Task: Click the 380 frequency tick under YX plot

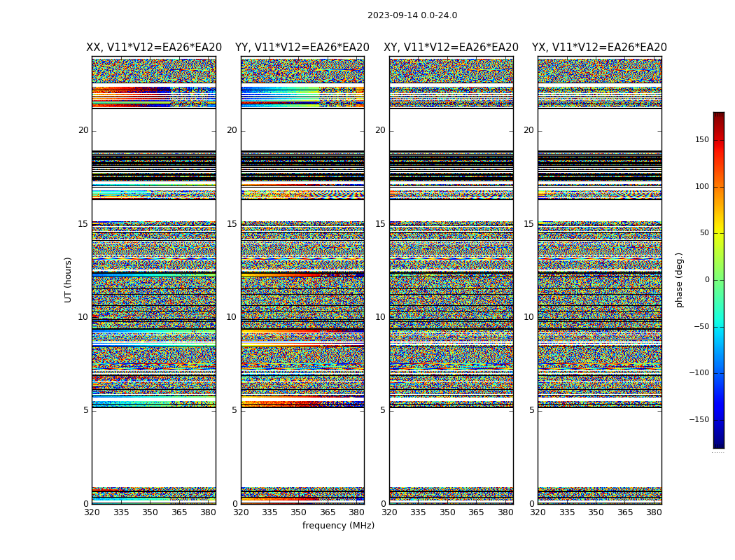Action: pos(654,512)
